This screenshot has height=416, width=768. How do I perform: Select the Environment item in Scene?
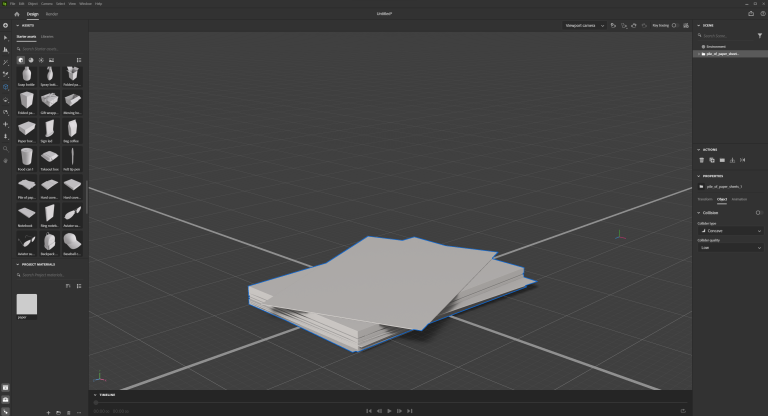coord(716,46)
